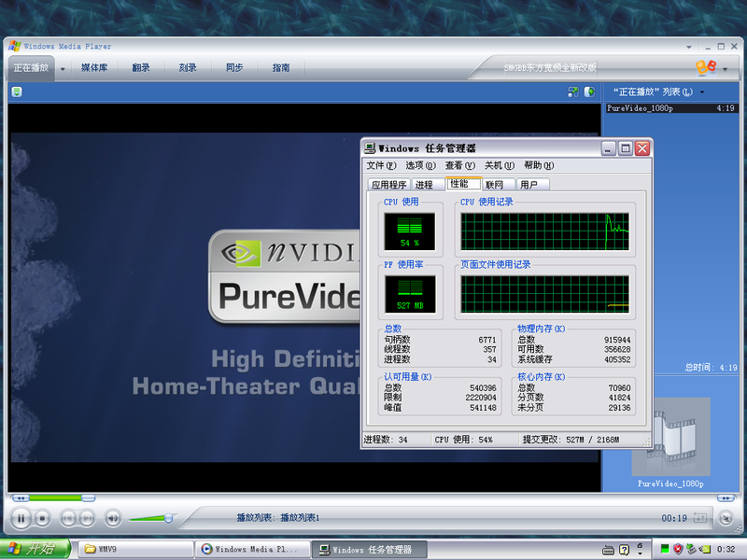Expand the online store dropdown arrow
Image resolution: width=747 pixels, height=560 pixels.
(726, 69)
